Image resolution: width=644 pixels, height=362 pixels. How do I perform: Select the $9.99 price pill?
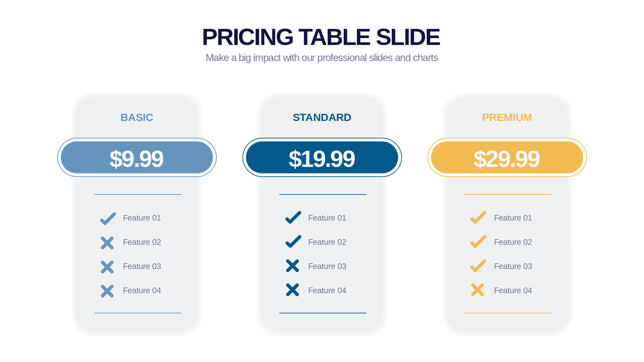coord(137,158)
